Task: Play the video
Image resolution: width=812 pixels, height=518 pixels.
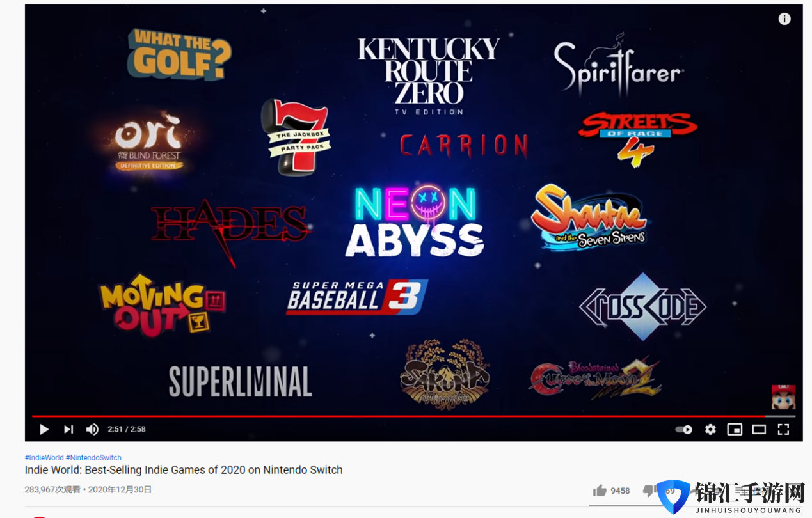Action: click(x=44, y=429)
